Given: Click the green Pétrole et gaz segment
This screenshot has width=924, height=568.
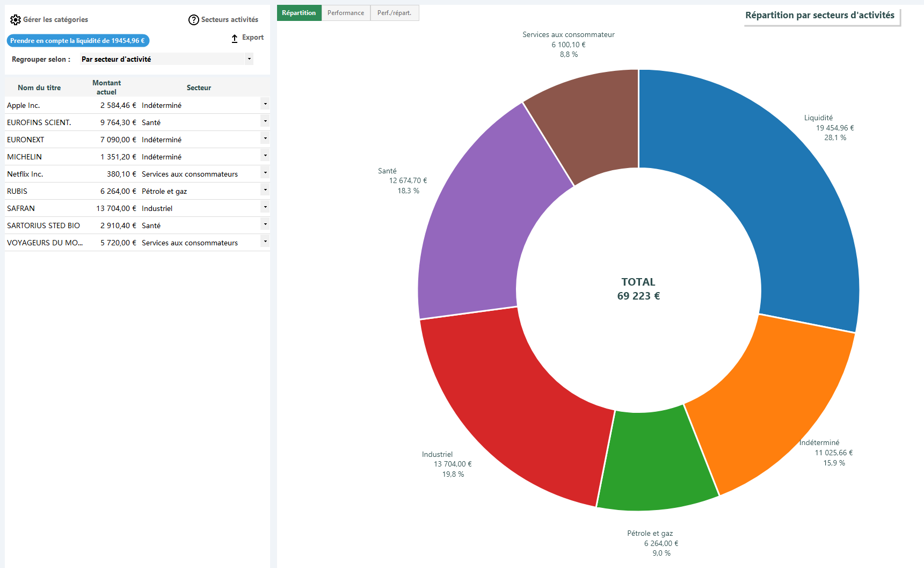Looking at the screenshot, I should (656, 462).
